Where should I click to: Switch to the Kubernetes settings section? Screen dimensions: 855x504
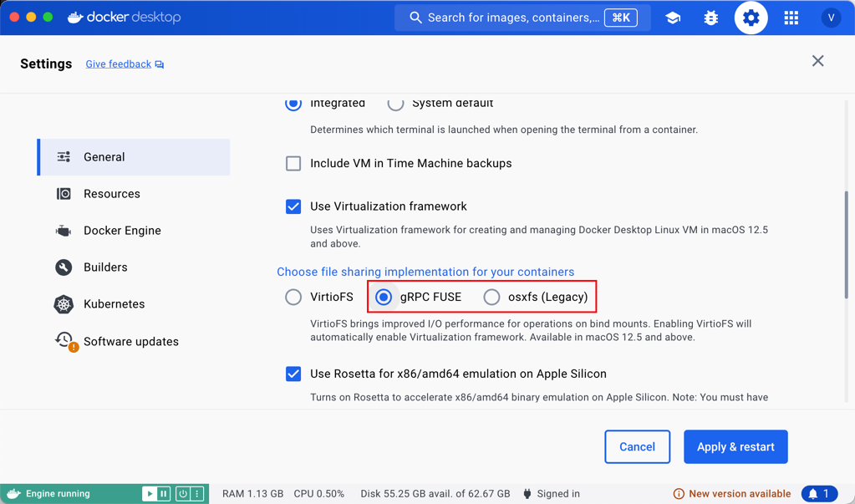[114, 304]
